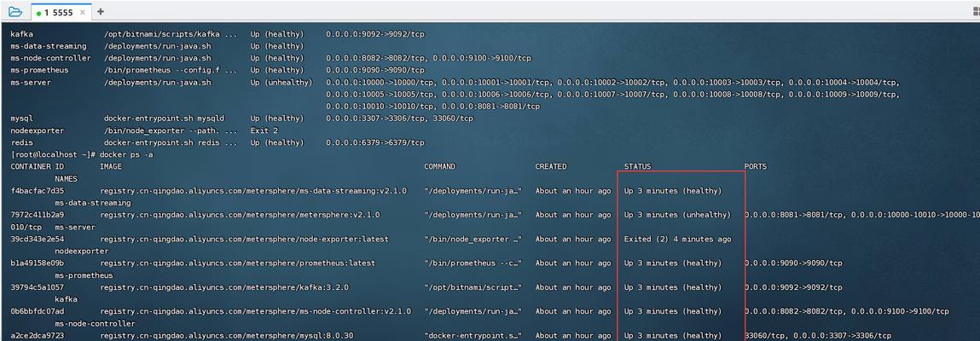Click the COMMAND column header
The height and width of the screenshot is (341, 980).
click(x=440, y=167)
